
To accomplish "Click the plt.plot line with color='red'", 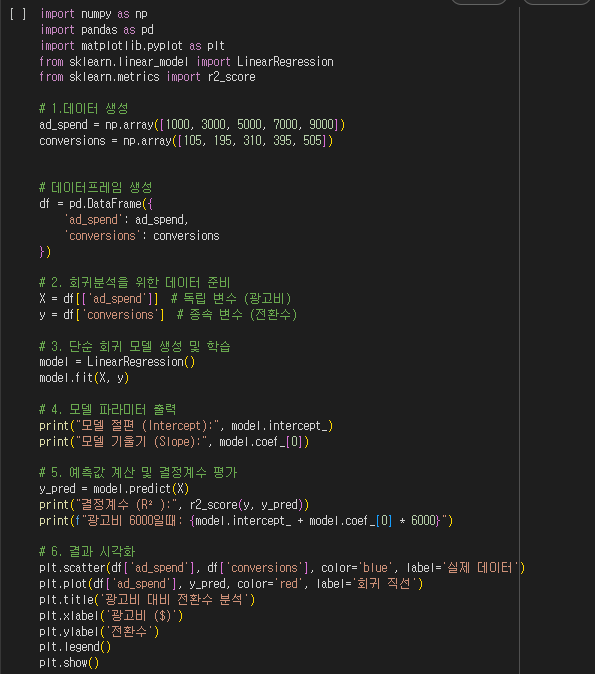I will tap(231, 584).
